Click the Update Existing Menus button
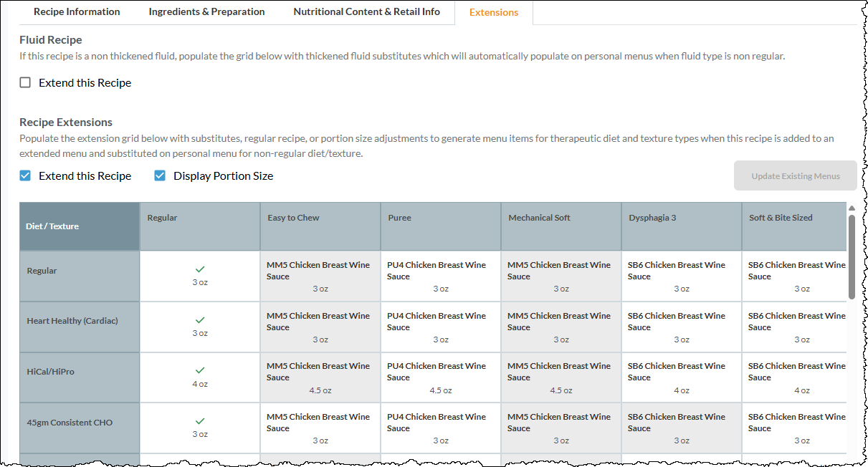 pos(796,175)
